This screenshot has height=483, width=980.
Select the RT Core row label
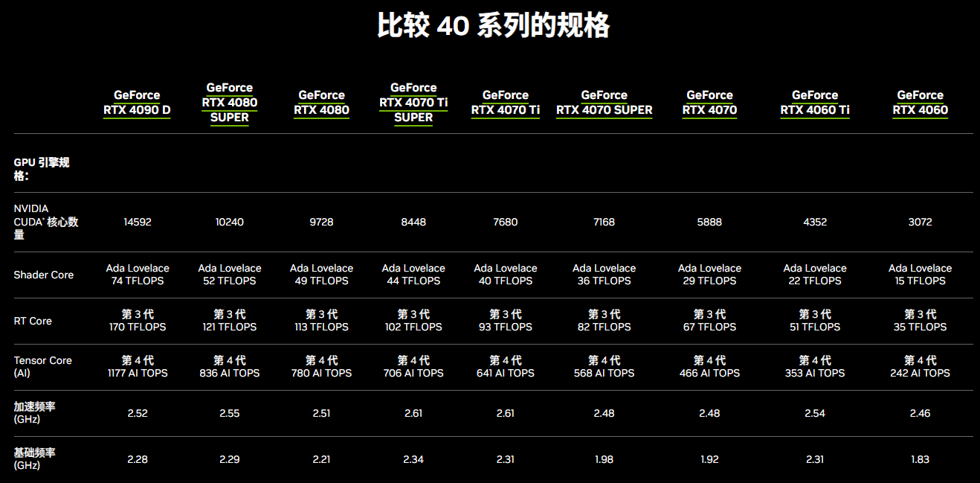[x=33, y=321]
